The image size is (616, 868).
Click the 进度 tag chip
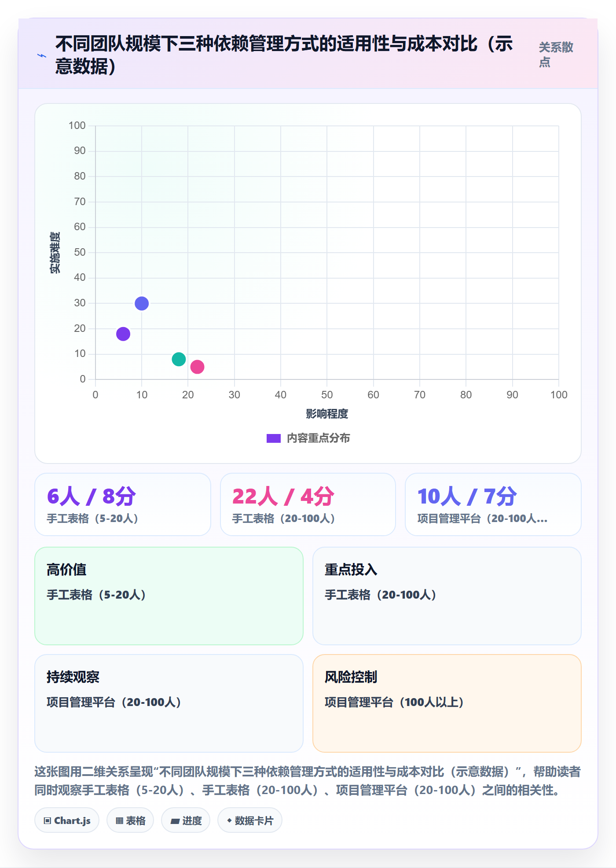[186, 820]
